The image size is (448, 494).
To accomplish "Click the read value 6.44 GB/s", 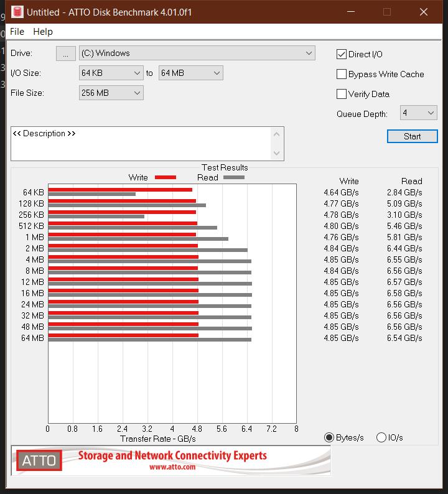I will click(404, 248).
